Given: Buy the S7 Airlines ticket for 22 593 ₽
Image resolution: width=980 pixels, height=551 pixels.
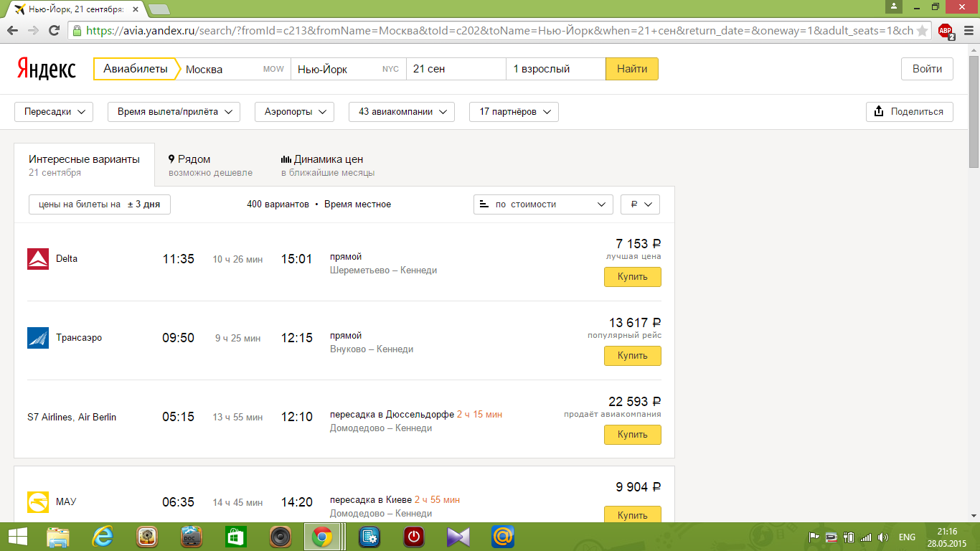Looking at the screenshot, I should tap(633, 435).
